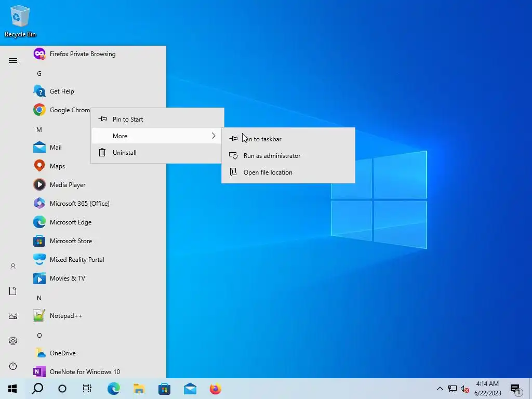
Task: Show hidden tray icons chevron
Action: (x=440, y=389)
